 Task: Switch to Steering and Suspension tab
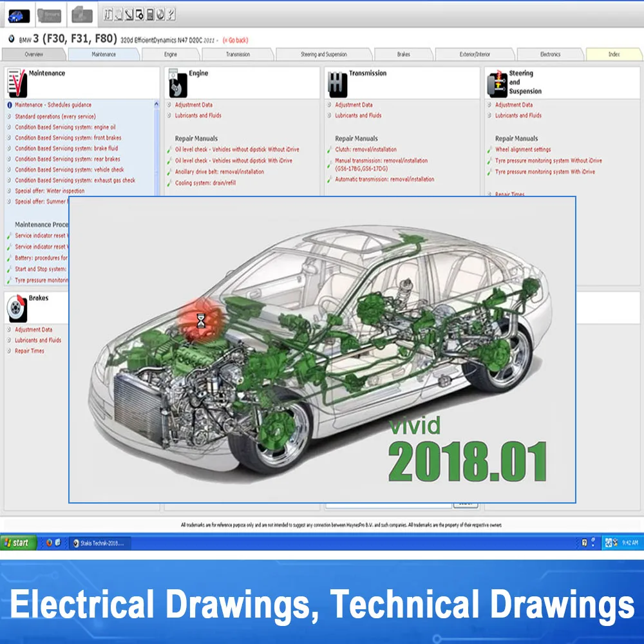[x=324, y=54]
